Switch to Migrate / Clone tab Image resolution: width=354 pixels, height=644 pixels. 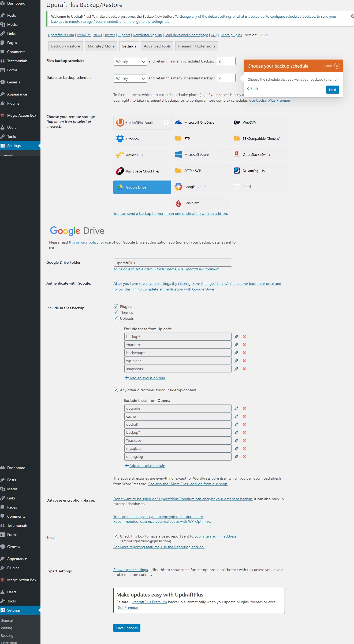tap(101, 46)
